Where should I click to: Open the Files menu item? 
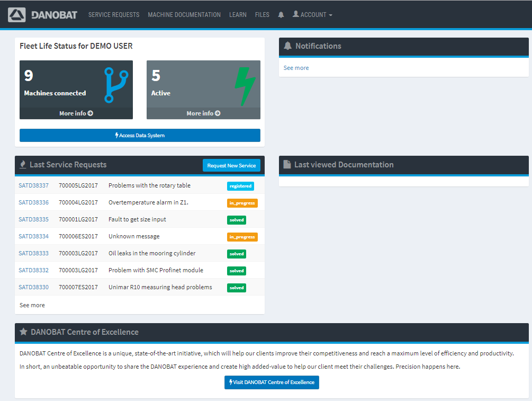262,15
